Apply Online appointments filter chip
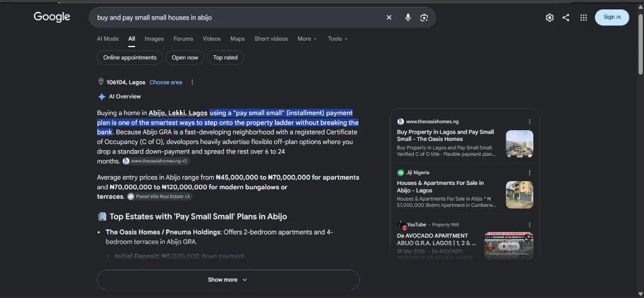The image size is (644, 298). [130, 57]
